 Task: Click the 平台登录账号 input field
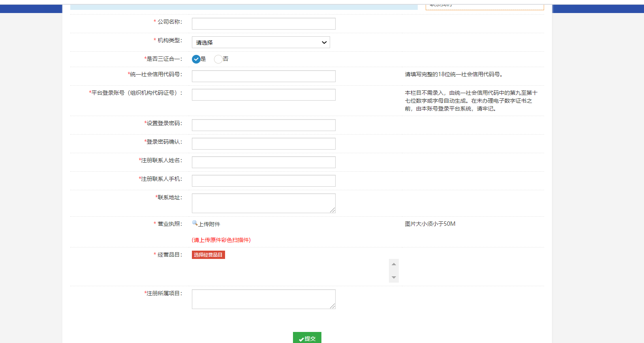tap(263, 95)
